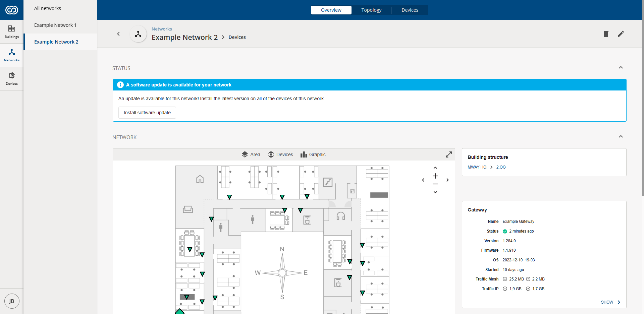Toggle the Graphic layer on the map
Viewport: 644px width, 314px height.
click(313, 154)
